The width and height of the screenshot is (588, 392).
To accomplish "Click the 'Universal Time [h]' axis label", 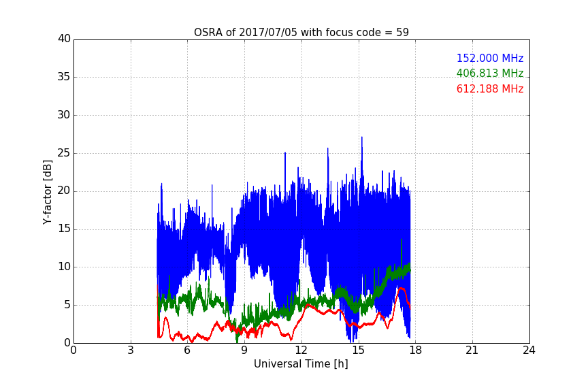I will point(301,364).
